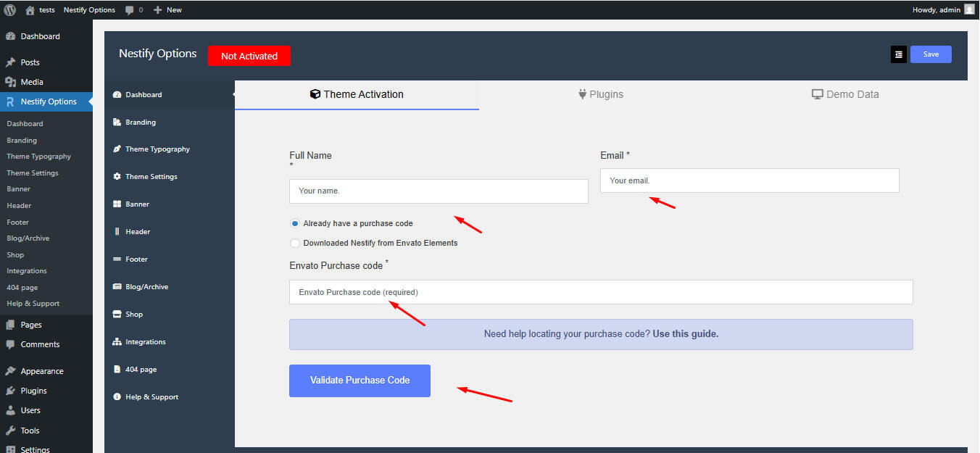
Task: Open the comments bubble icon in admin bar
Action: (129, 10)
